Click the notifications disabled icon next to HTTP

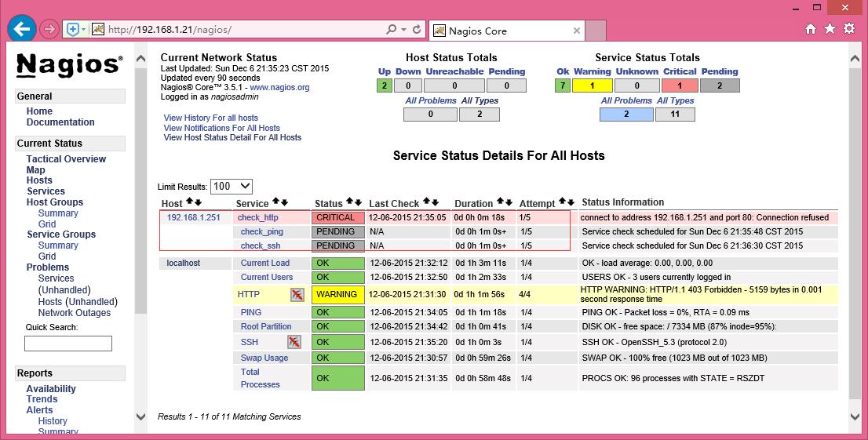pos(297,294)
